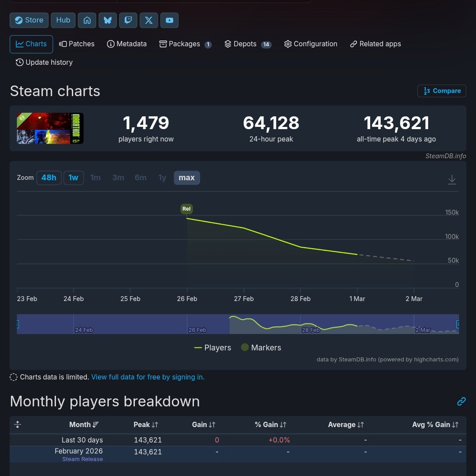Set chart zoom to 1y
This screenshot has width=476, height=476.
point(162,178)
